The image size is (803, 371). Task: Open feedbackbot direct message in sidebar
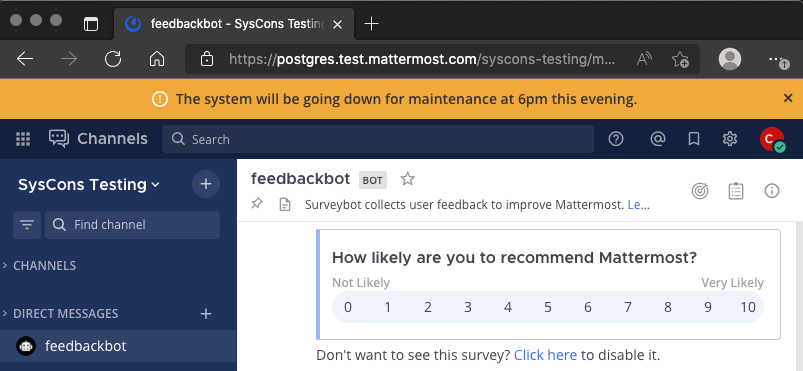(x=118, y=346)
